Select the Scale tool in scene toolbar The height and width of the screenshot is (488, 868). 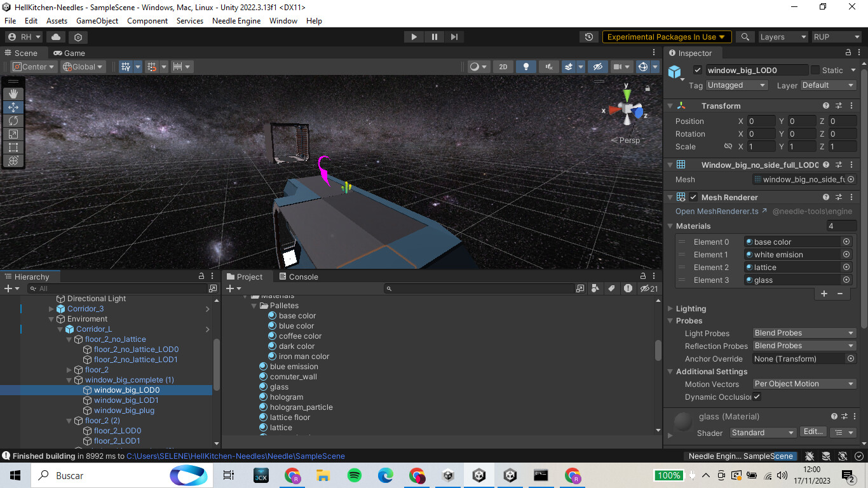pyautogui.click(x=13, y=134)
